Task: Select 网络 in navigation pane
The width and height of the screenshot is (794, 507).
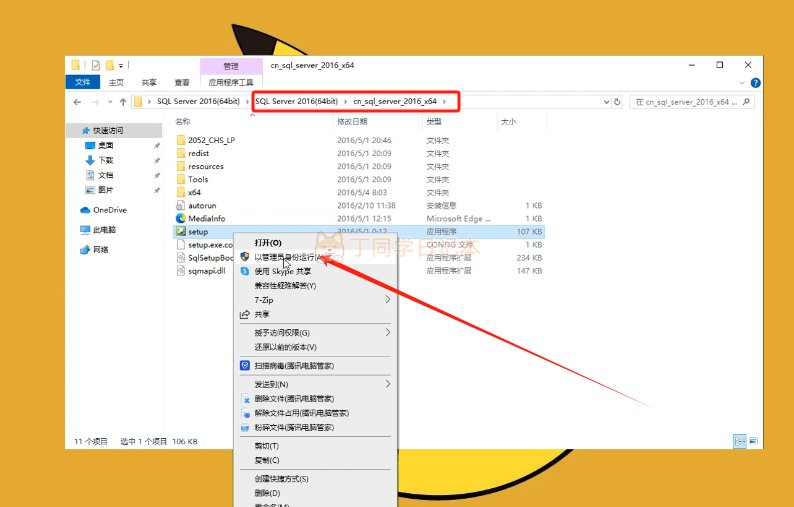Action: pyautogui.click(x=100, y=249)
